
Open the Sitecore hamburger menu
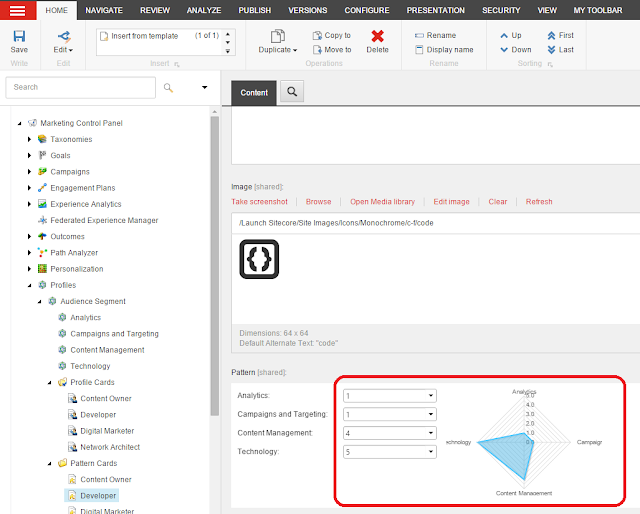tap(18, 10)
